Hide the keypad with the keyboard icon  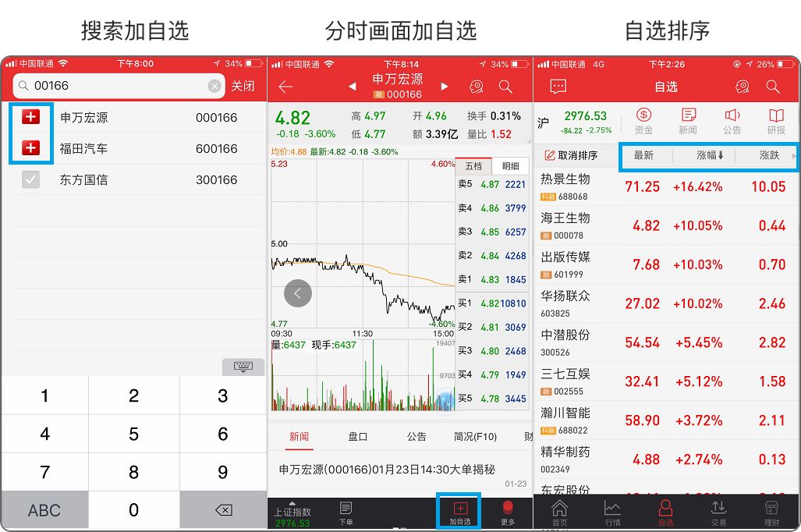[x=243, y=367]
